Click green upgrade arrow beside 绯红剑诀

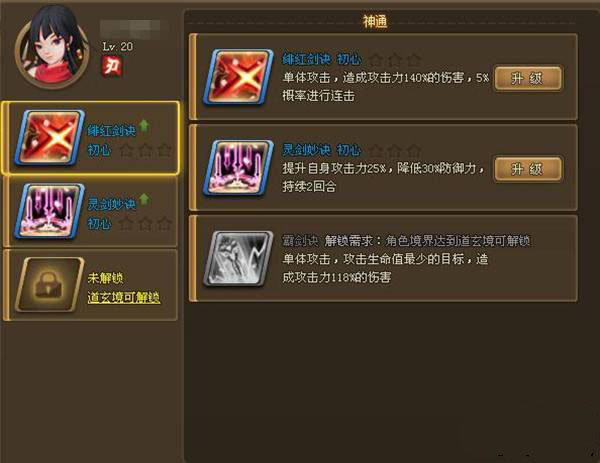coord(144,126)
